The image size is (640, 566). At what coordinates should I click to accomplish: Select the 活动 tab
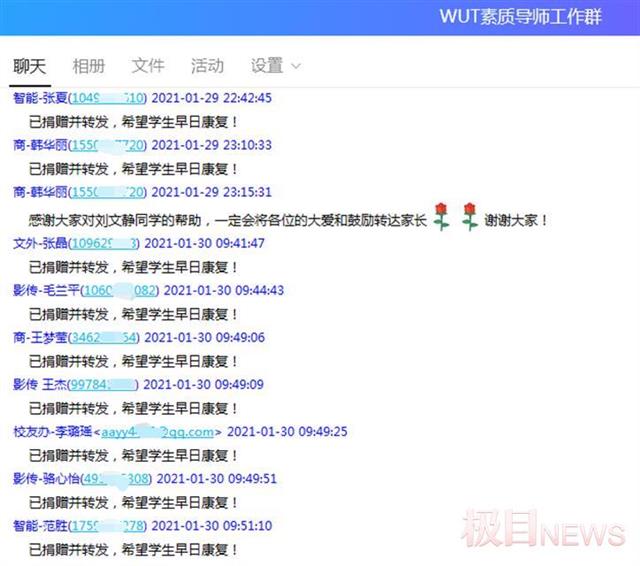point(207,66)
